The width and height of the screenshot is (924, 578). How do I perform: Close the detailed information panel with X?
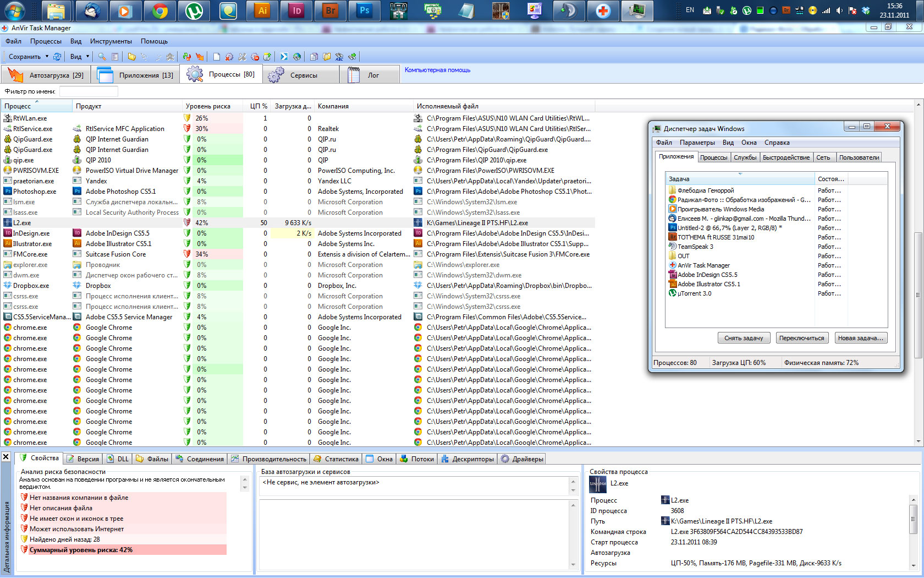pos(6,457)
